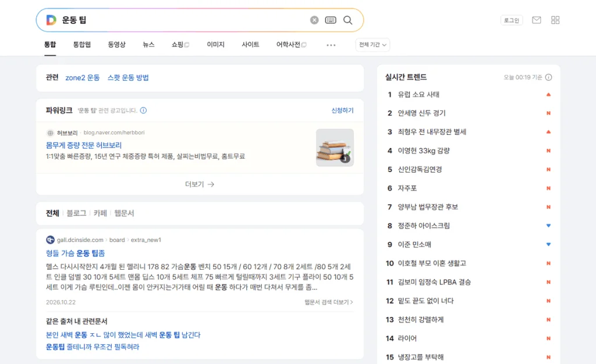The image size is (596, 364).
Task: Click the info icon beside 오늘 00:19 기준
Action: pos(548,77)
